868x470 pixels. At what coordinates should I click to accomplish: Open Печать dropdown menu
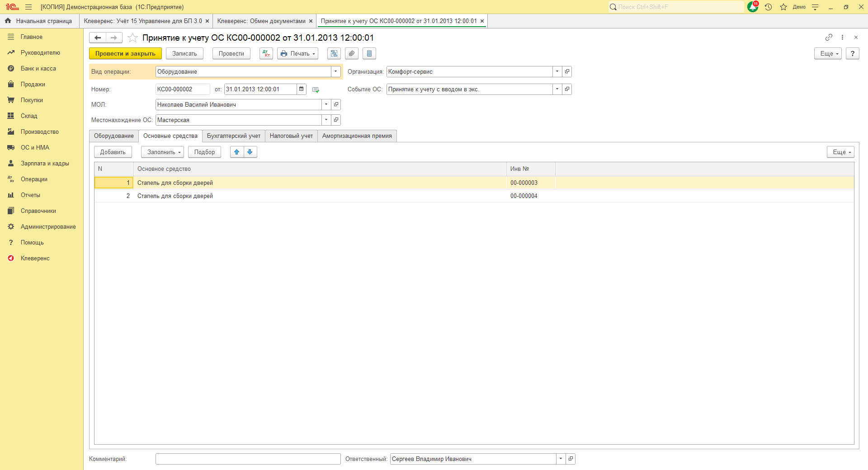(x=297, y=53)
